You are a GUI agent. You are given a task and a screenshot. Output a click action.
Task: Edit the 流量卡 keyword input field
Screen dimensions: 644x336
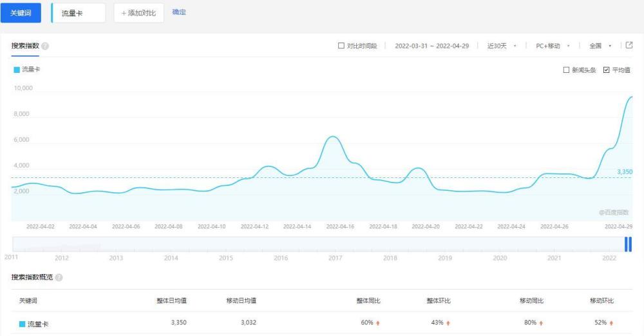pos(79,13)
